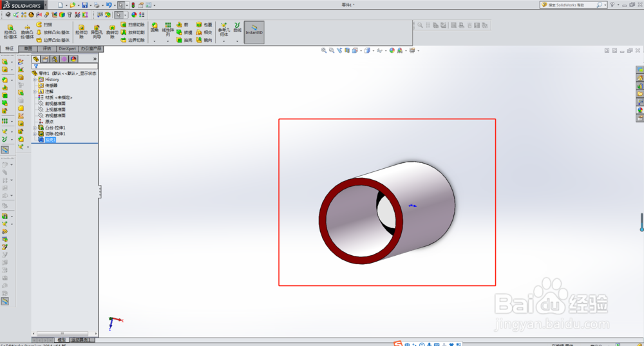Open the 参考几何体 reference geometry tool

[224, 30]
